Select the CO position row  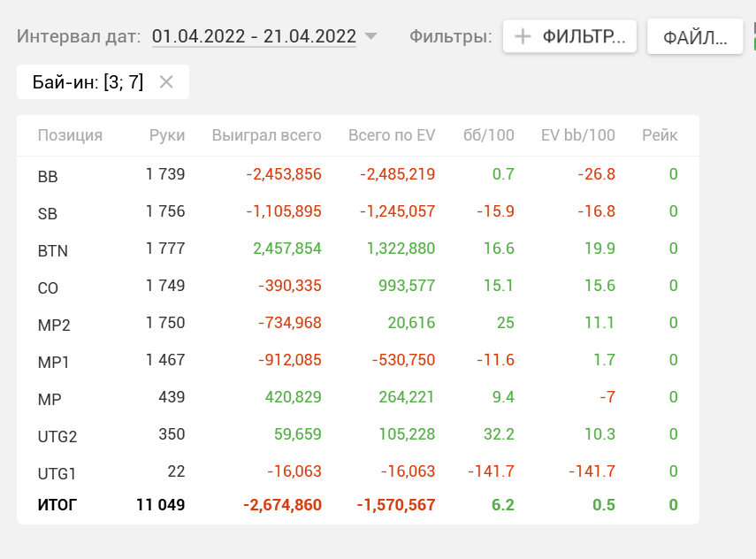(358, 286)
